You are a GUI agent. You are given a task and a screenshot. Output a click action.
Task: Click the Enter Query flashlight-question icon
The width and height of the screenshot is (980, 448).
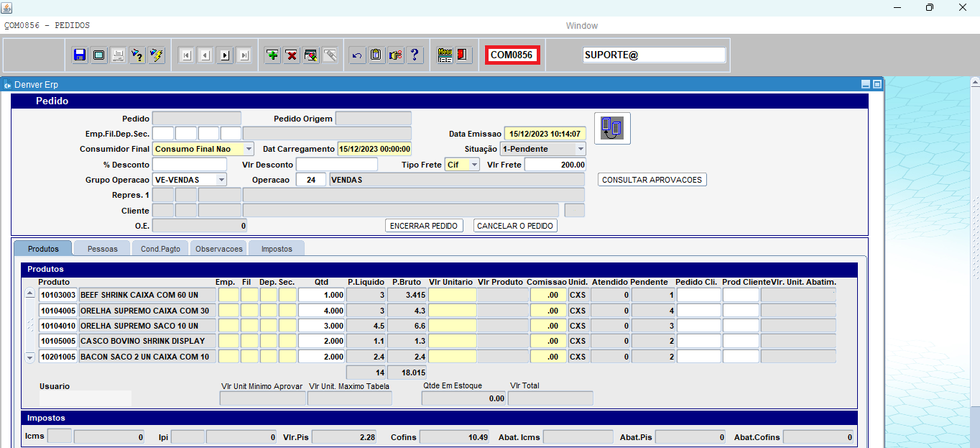(x=138, y=55)
